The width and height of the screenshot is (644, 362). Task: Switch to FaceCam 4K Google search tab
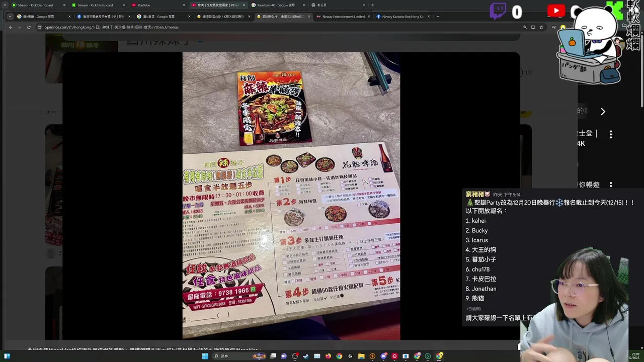279,5
